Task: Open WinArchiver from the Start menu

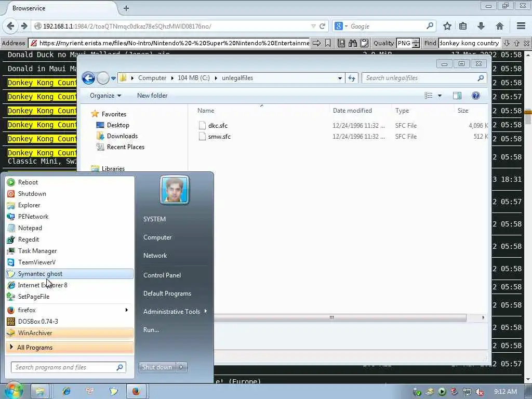Action: [x=70, y=333]
